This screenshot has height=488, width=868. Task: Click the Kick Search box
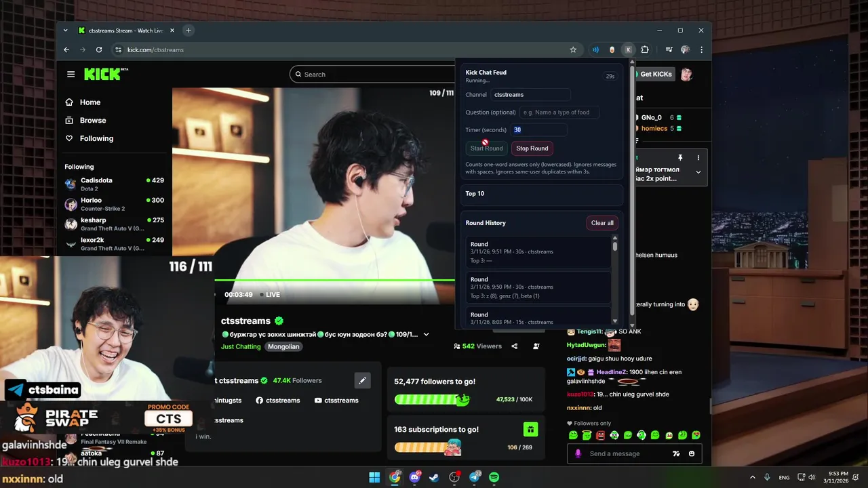373,75
